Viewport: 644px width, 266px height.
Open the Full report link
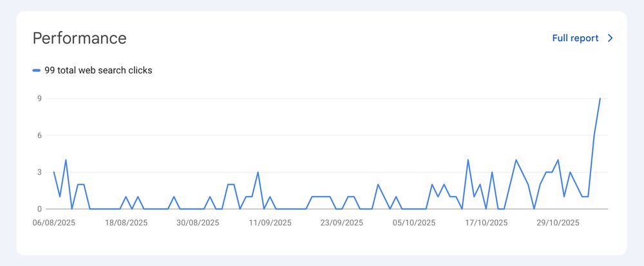pos(575,38)
